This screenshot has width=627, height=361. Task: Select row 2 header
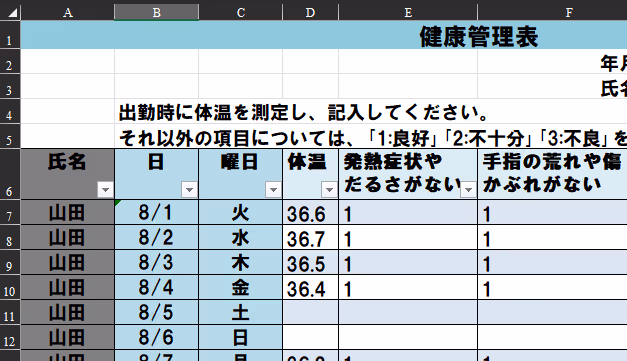click(10, 62)
